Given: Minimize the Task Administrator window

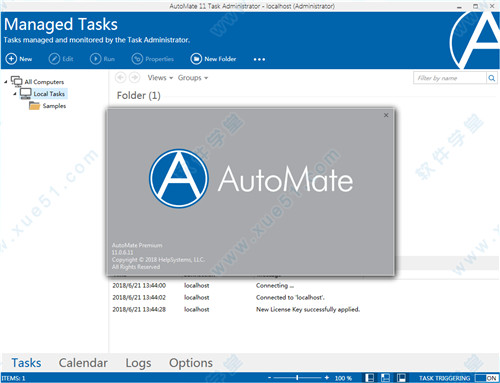Looking at the screenshot, I should pyautogui.click(x=459, y=6).
